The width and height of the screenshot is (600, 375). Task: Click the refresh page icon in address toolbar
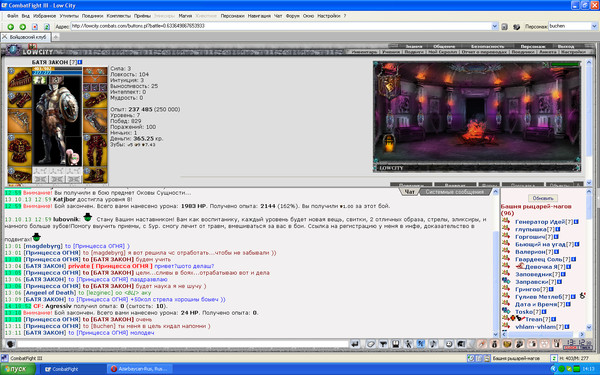point(47,27)
